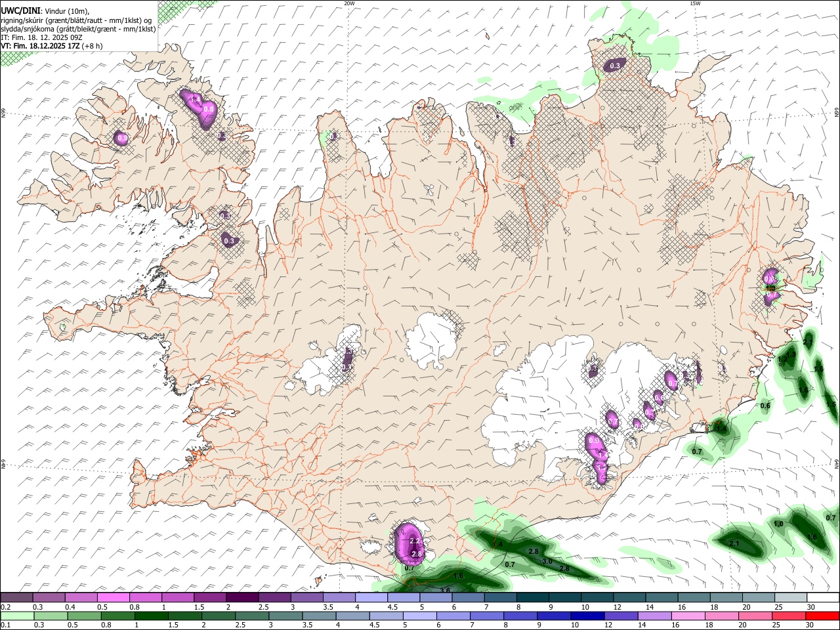Click the UWC/DINI title text
This screenshot has width=840, height=630.
(20, 10)
